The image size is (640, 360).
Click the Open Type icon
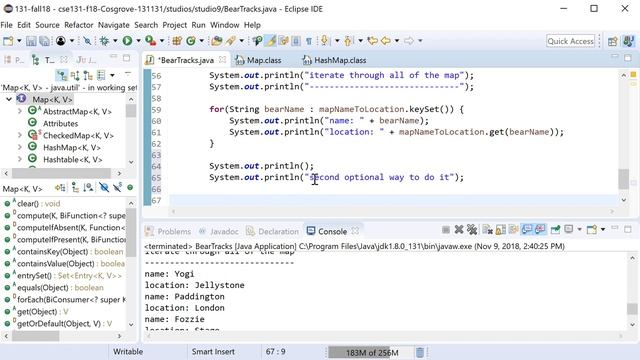[217, 41]
